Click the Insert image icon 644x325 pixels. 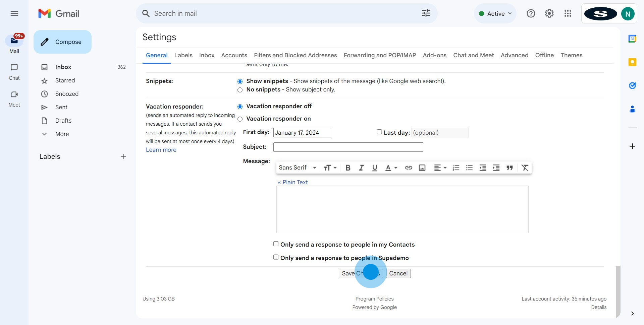(x=422, y=168)
